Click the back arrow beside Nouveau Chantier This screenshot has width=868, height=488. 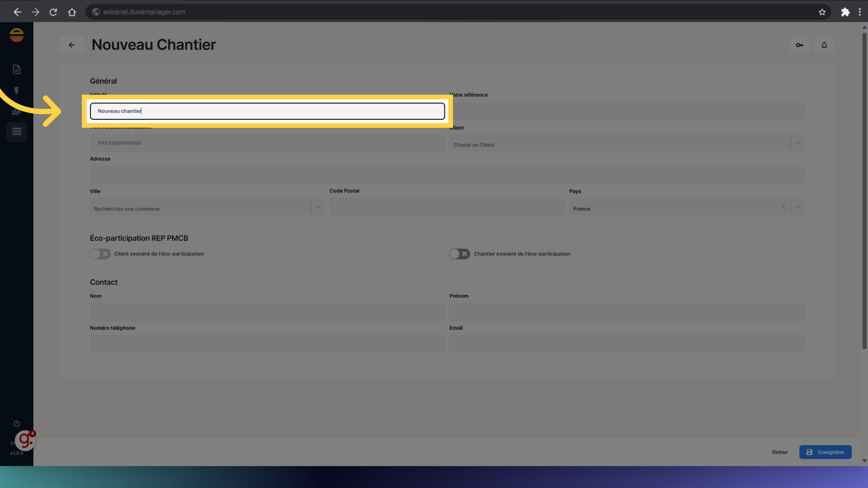point(71,45)
